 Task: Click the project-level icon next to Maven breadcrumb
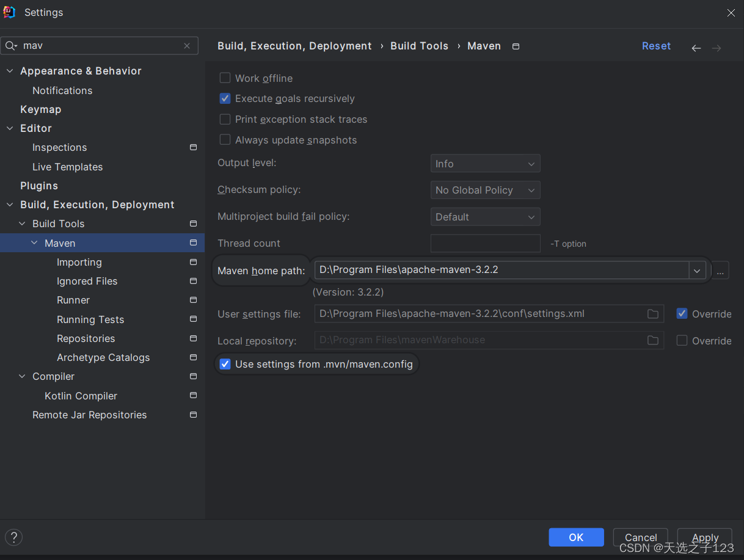516,46
